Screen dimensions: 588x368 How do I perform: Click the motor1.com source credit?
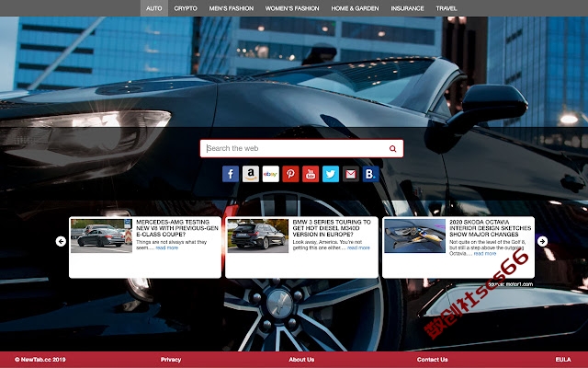coord(511,284)
